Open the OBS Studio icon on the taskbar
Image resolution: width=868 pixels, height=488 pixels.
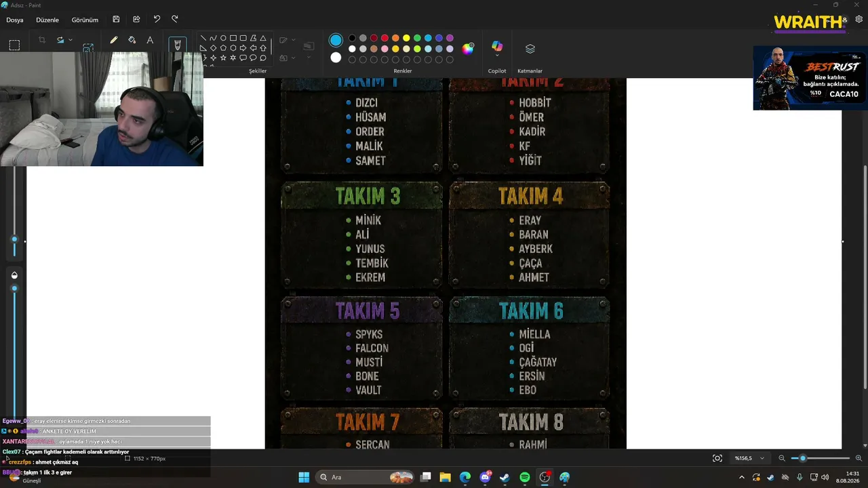tap(545, 477)
